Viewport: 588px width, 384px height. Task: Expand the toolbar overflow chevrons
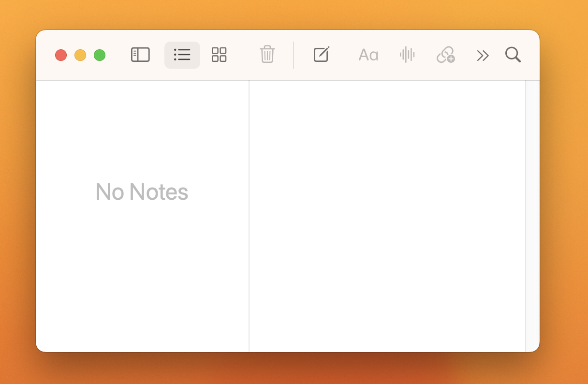point(483,56)
